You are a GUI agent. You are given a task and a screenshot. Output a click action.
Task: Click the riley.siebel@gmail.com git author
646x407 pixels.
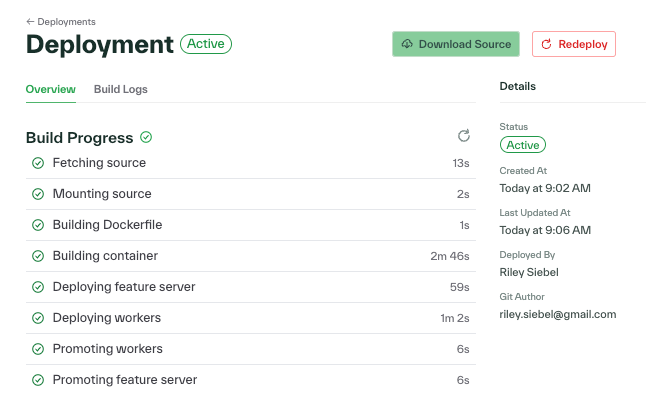[558, 314]
